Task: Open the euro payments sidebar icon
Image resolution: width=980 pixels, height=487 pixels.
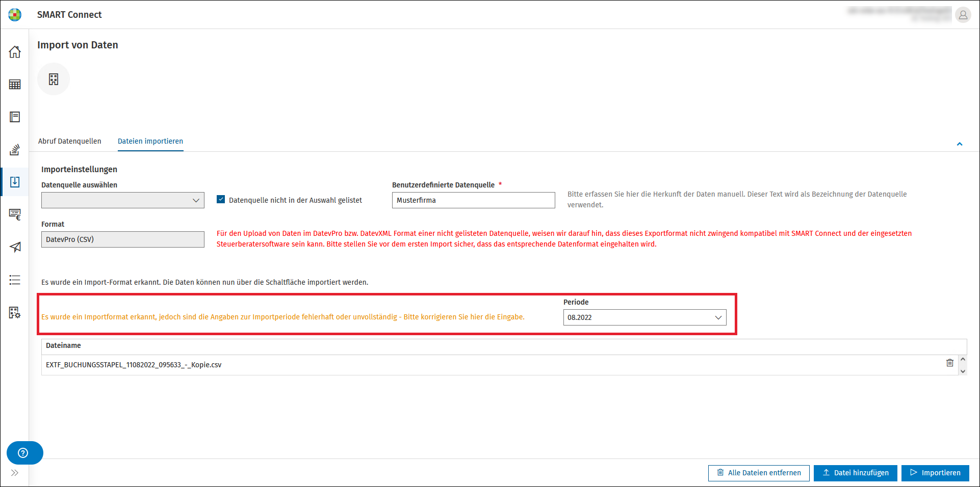Action: click(15, 214)
